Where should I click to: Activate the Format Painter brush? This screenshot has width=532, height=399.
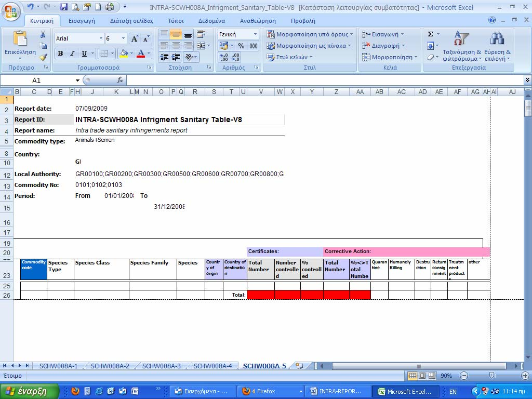point(43,57)
